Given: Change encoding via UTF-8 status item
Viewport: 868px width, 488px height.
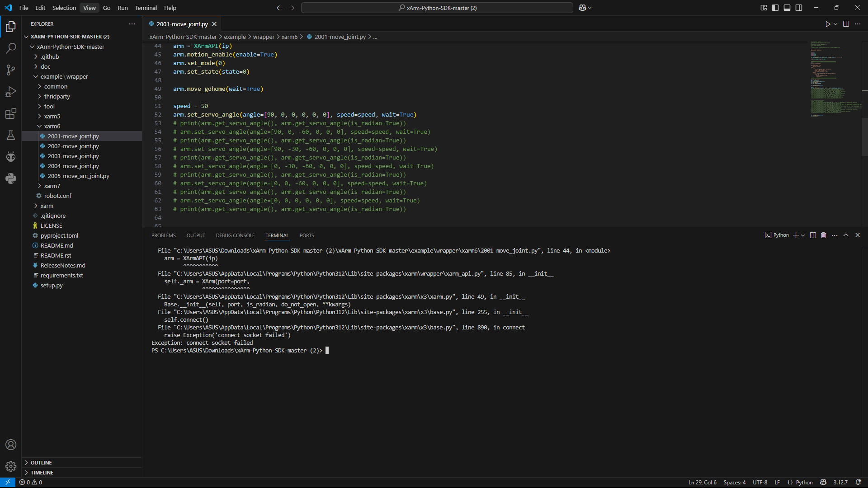Looking at the screenshot, I should pyautogui.click(x=760, y=482).
